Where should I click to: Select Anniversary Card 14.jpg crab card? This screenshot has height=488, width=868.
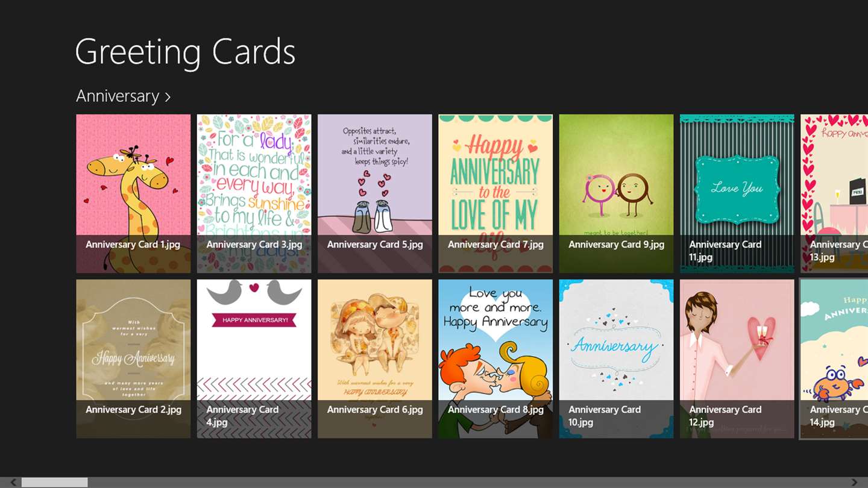(834, 358)
